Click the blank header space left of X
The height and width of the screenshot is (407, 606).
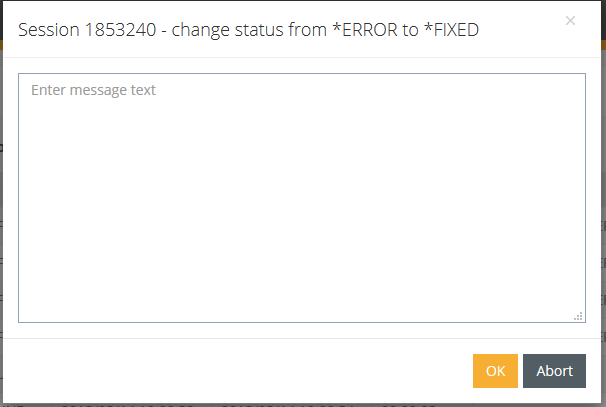coord(522,30)
